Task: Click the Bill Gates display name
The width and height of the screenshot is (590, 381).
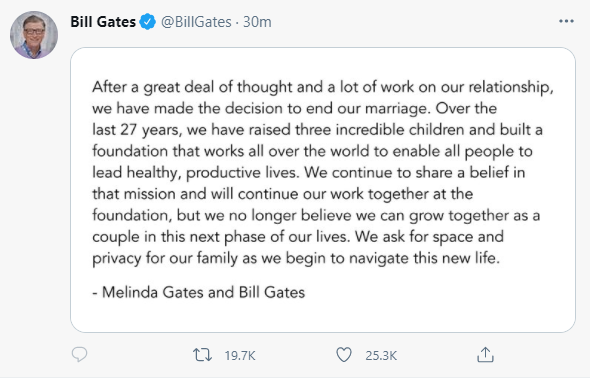Action: tap(103, 22)
